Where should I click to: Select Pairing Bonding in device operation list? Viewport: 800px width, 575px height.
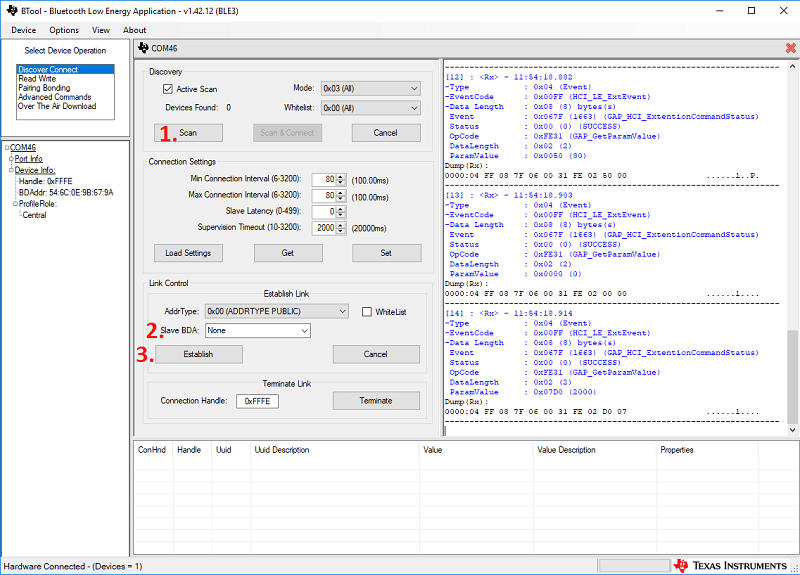(x=44, y=88)
